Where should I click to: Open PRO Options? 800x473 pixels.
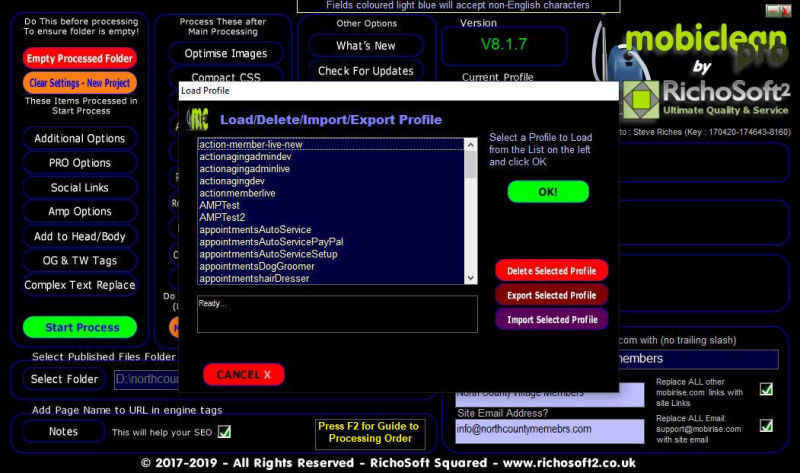coord(80,163)
